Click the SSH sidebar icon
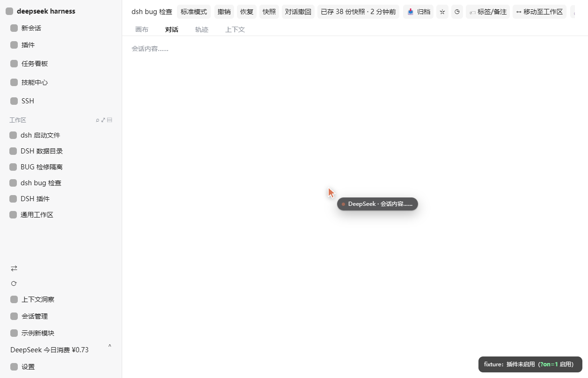 (x=14, y=101)
